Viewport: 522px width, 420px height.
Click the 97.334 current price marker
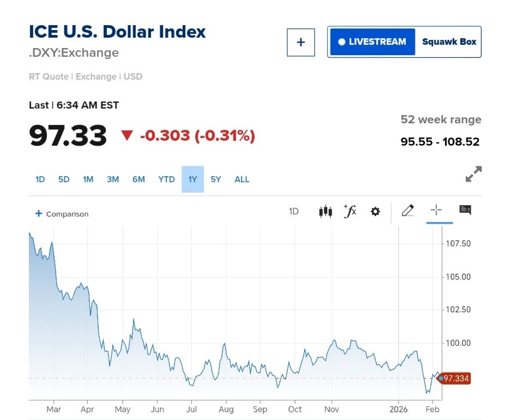point(455,379)
